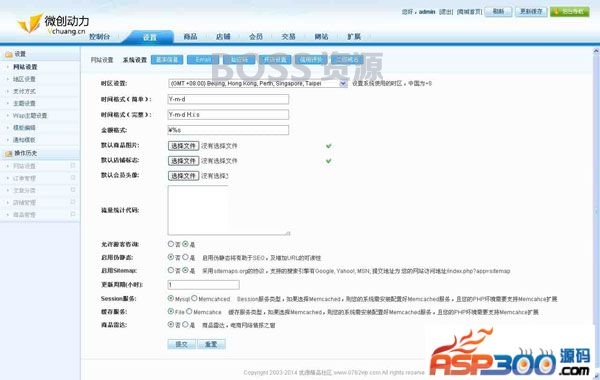Open 主题设置 in the sidebar

click(x=24, y=103)
